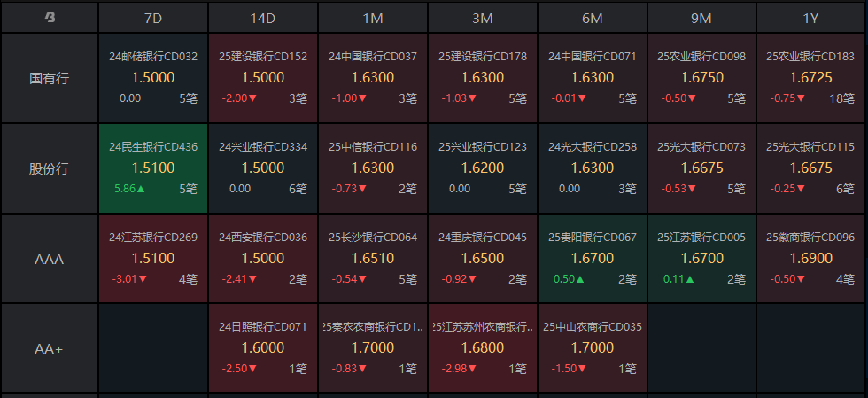Click the logo icon in table corner
The image size is (868, 398).
pos(50,18)
